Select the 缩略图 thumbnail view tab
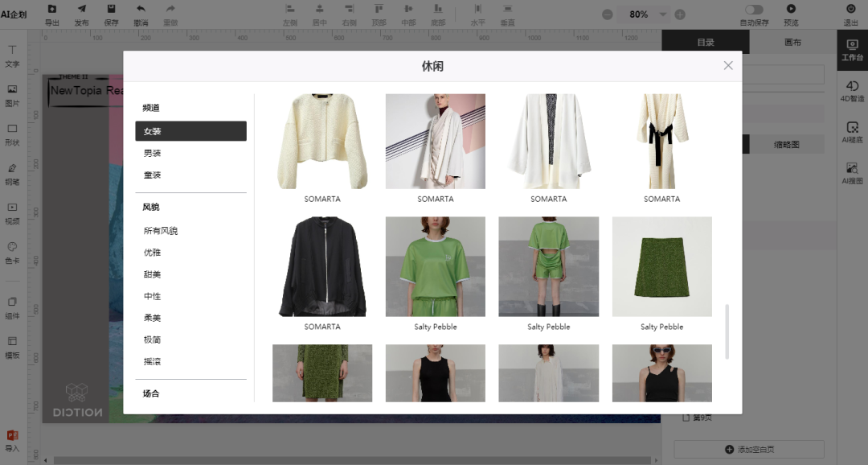 [787, 145]
